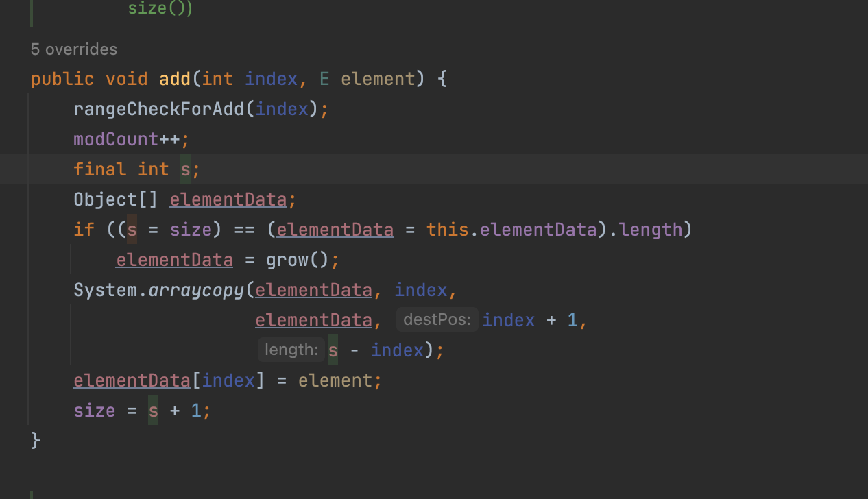
Task: Click variable s in "final int s" line
Action: tap(186, 169)
